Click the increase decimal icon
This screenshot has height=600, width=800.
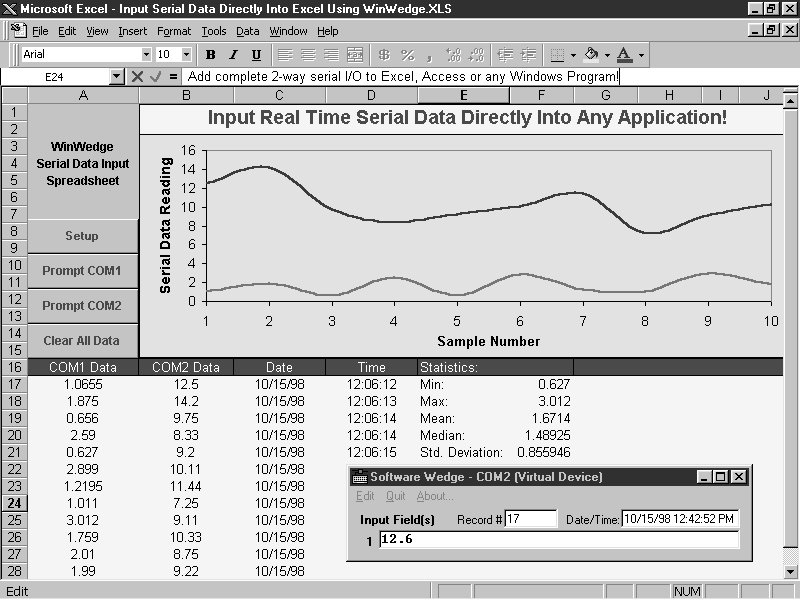(x=453, y=55)
